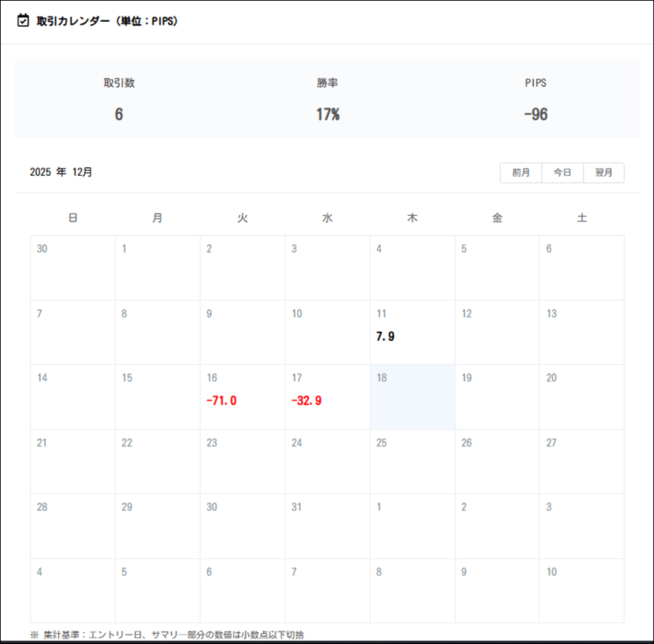Screen dimensions: 654x644
Task: Select December 31 calendar cell
Action: [327, 526]
